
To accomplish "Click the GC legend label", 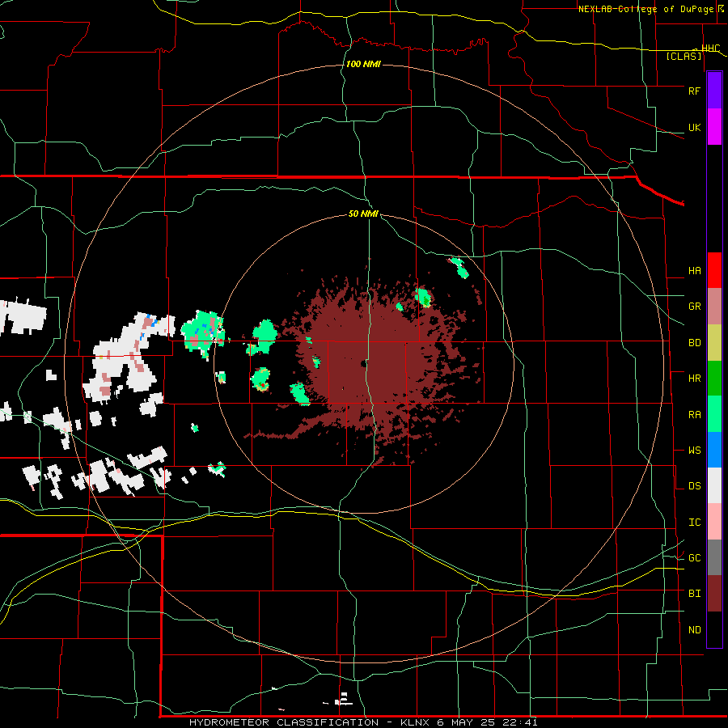I will 694,558.
